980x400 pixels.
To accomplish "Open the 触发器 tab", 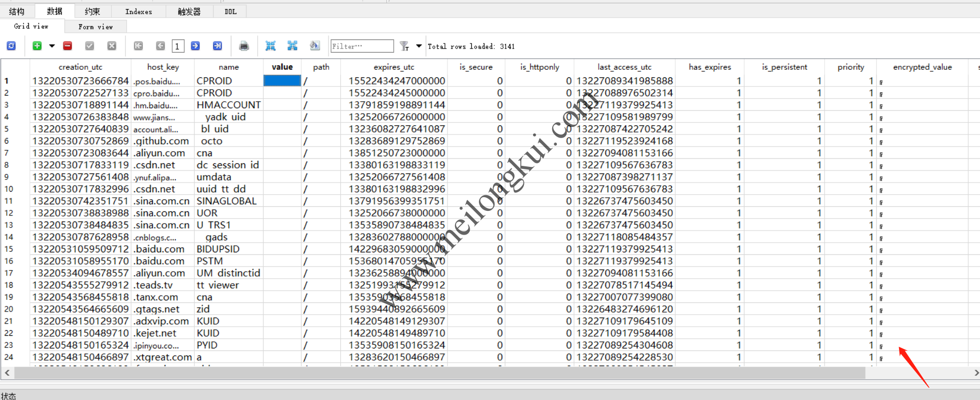I will click(x=189, y=11).
